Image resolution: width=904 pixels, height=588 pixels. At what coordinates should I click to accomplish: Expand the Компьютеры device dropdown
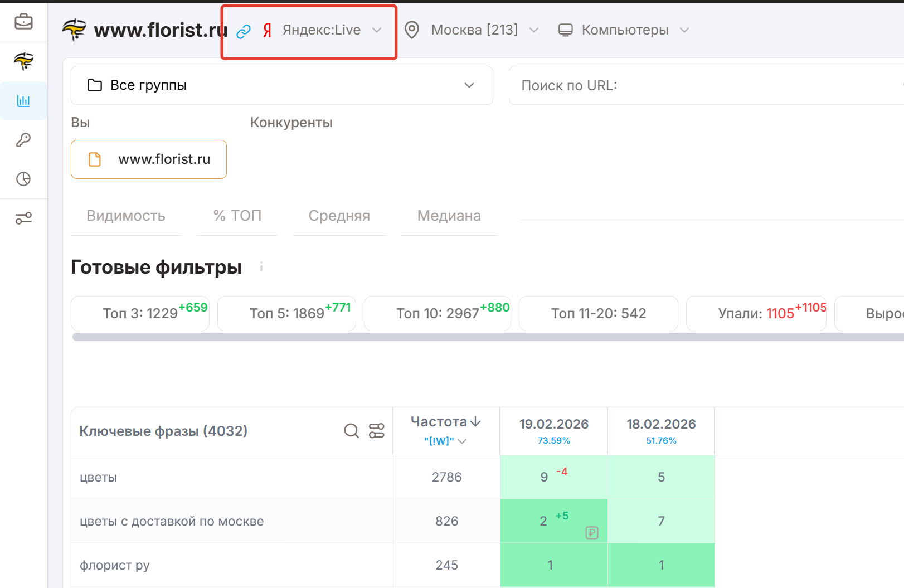click(x=624, y=30)
